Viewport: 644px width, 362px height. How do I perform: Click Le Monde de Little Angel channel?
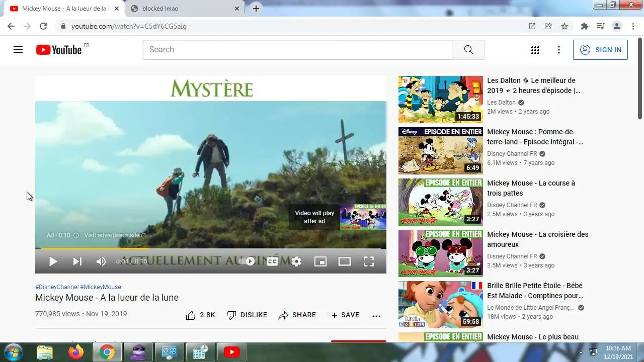[x=531, y=308]
